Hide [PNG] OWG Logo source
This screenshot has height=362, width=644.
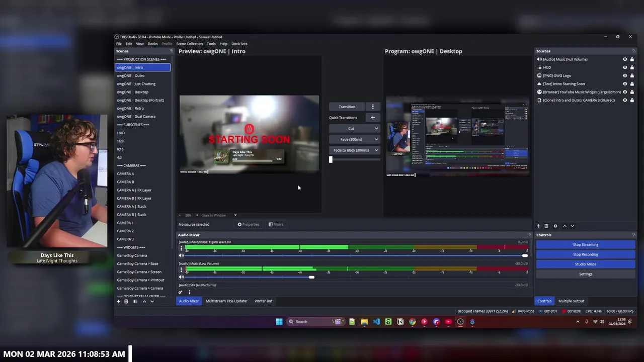(625, 76)
